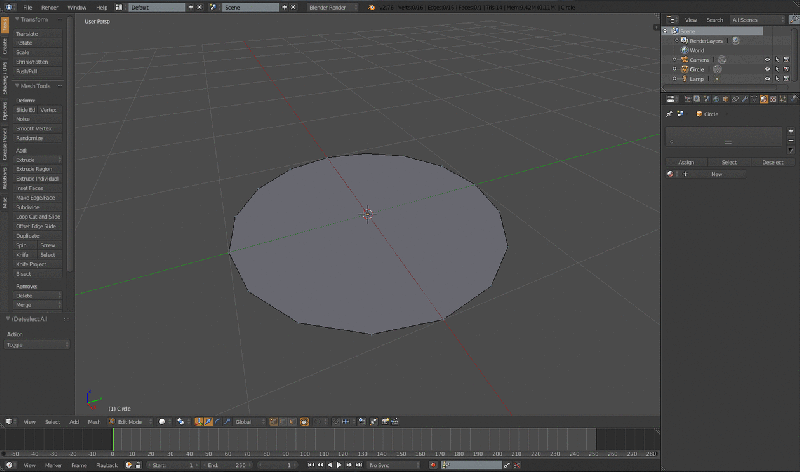This screenshot has height=472, width=800.
Task: Open the Constraints properties tab
Action: [735, 99]
